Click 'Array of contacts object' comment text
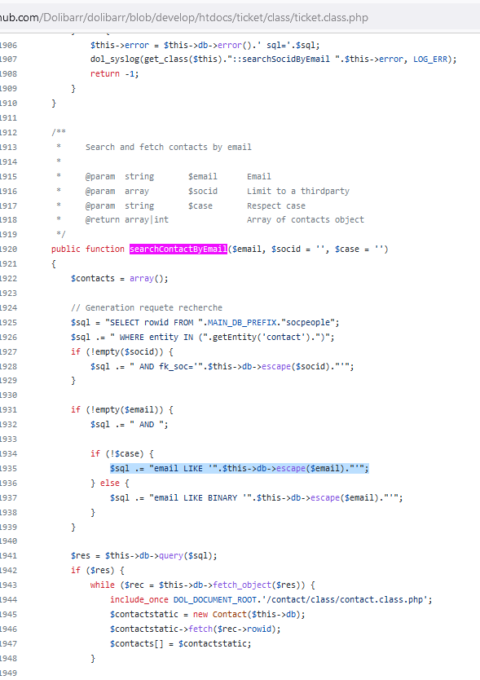This screenshot has width=480, height=680. point(305,219)
